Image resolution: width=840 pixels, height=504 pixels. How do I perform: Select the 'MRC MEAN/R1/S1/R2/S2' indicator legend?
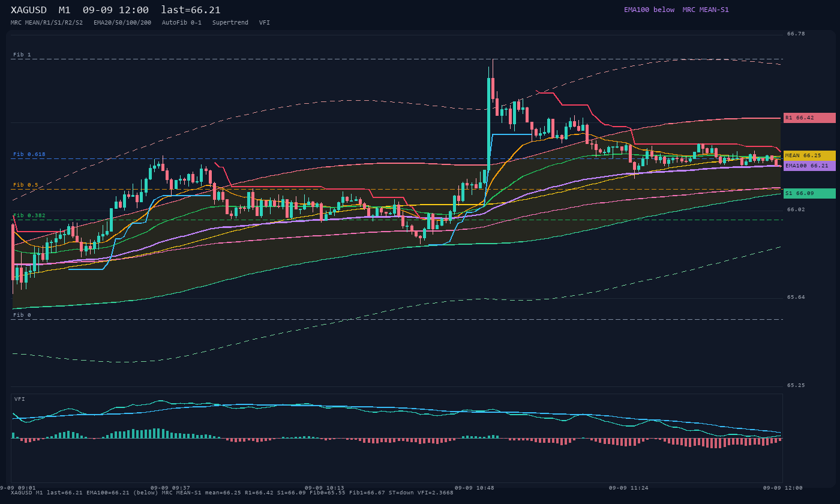click(47, 23)
